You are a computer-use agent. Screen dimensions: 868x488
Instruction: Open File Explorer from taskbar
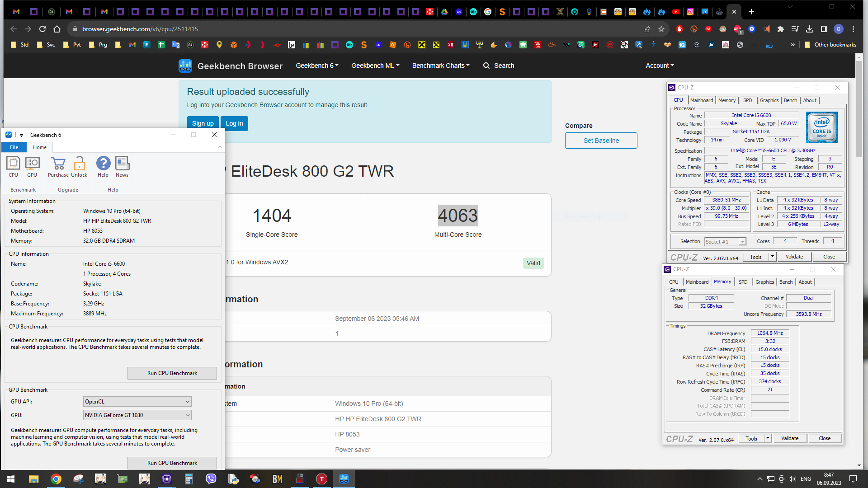pos(34,479)
